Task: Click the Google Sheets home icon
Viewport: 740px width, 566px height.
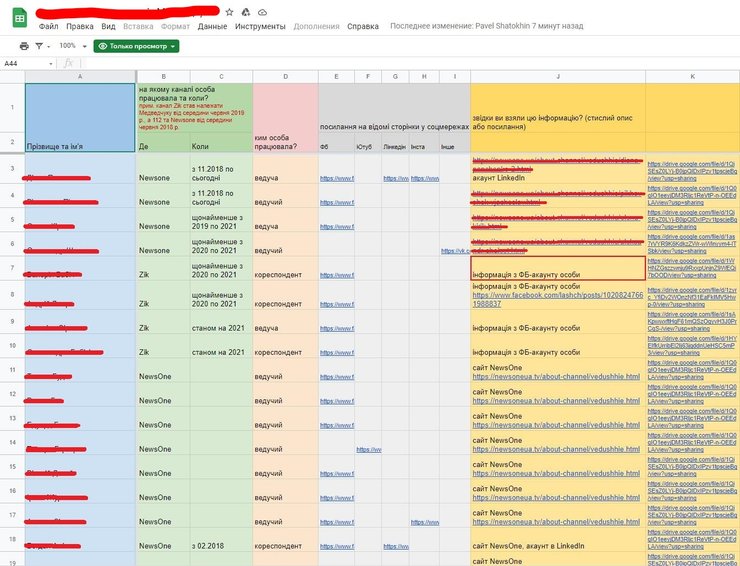Action: coord(20,17)
